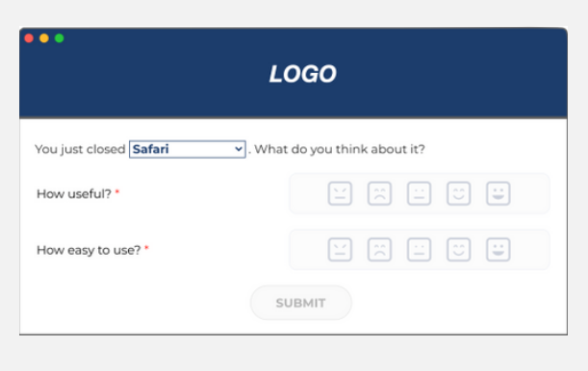Select the angry face for How easy to use

(340, 249)
